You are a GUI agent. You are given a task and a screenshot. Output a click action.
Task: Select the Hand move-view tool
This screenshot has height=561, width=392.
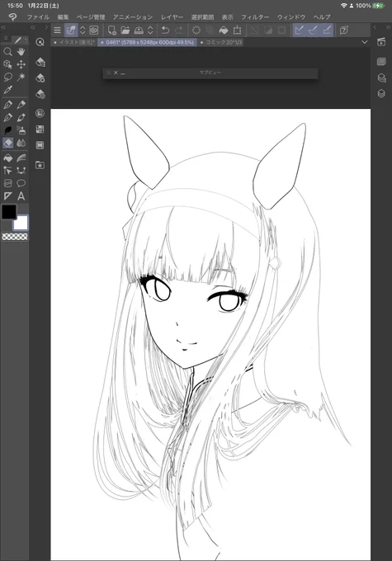(21, 52)
